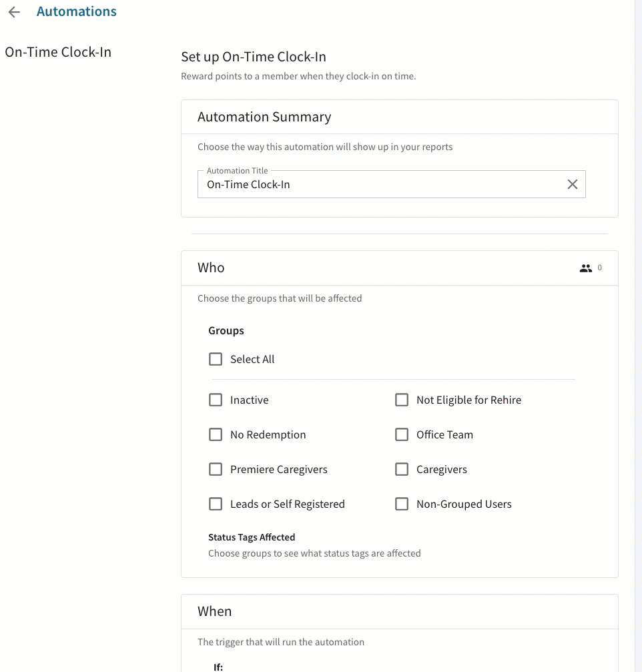Click the members count people icon
Image resolution: width=642 pixels, height=672 pixels.
[x=585, y=268]
